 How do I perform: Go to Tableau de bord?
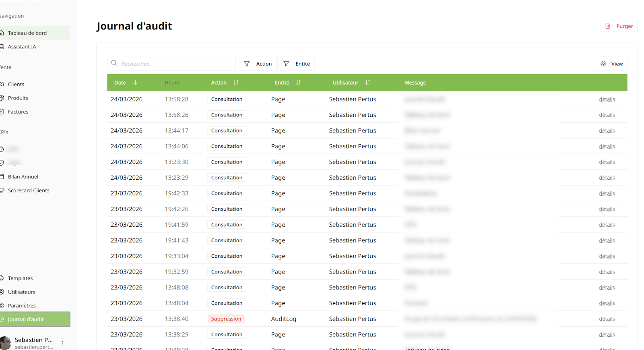(x=27, y=33)
